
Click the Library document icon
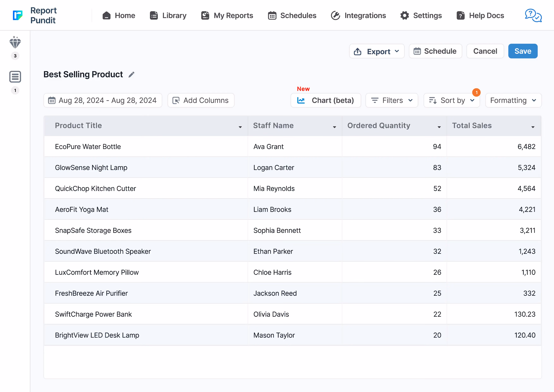pos(154,15)
